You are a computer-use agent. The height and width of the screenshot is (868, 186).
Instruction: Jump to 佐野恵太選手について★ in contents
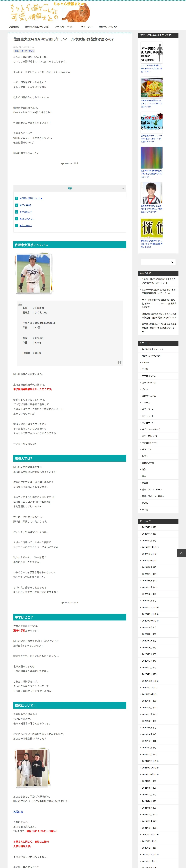(31, 198)
